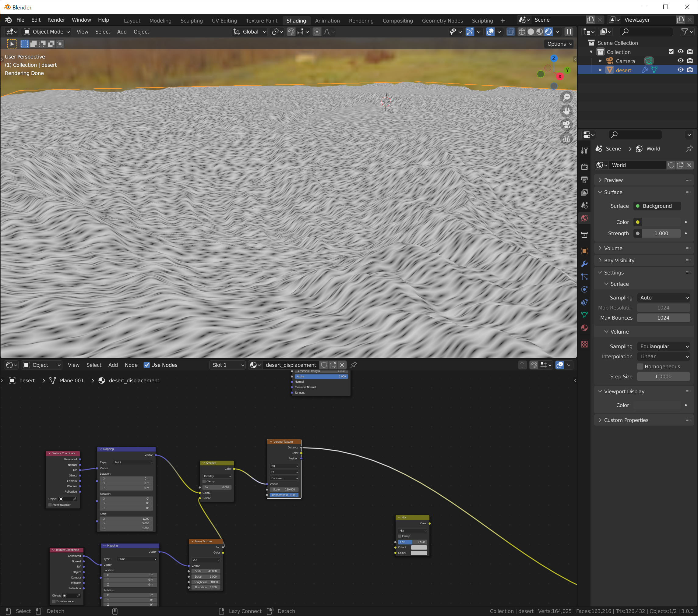The image size is (698, 616).
Task: Switch to orthographic view grid icon
Action: (x=566, y=138)
